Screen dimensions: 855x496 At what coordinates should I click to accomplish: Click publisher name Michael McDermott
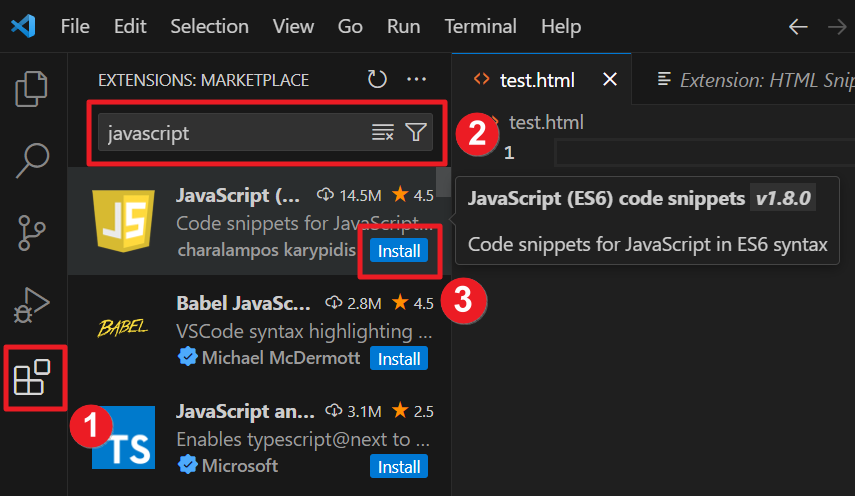[281, 358]
